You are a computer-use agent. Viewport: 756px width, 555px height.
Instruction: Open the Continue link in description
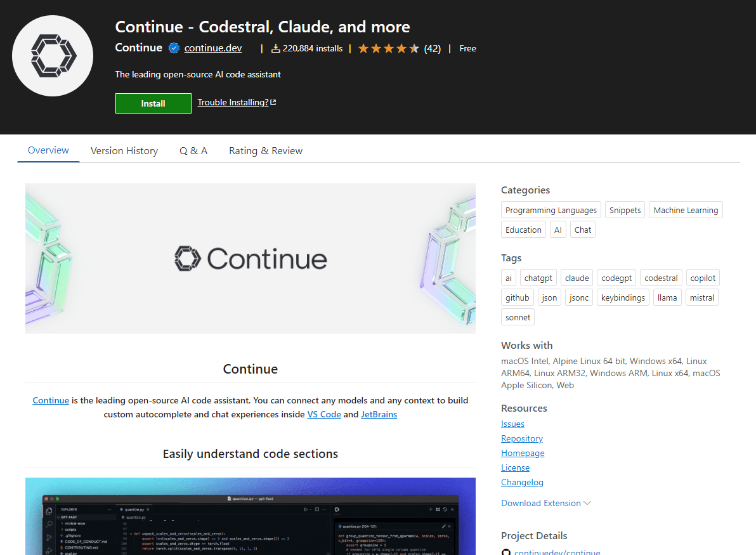(51, 400)
